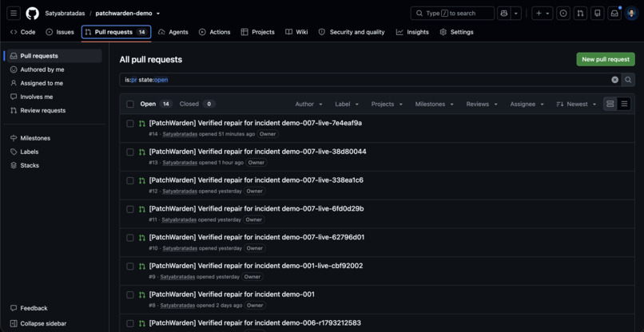The width and height of the screenshot is (644, 332).
Task: Focus the Type / to search box
Action: point(452,13)
